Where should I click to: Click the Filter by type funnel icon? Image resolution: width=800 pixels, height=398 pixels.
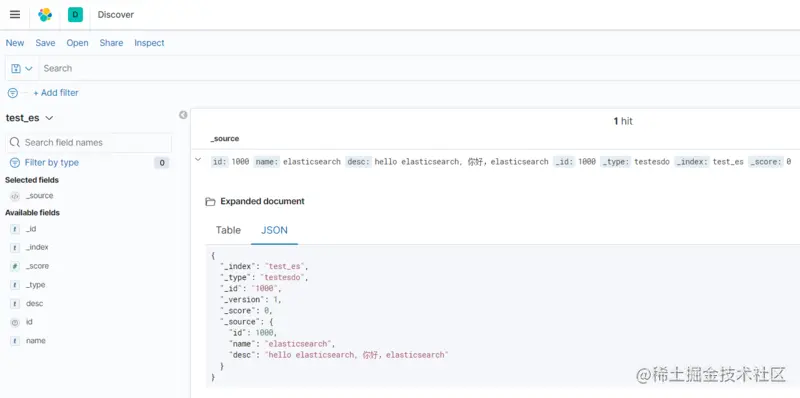point(14,163)
